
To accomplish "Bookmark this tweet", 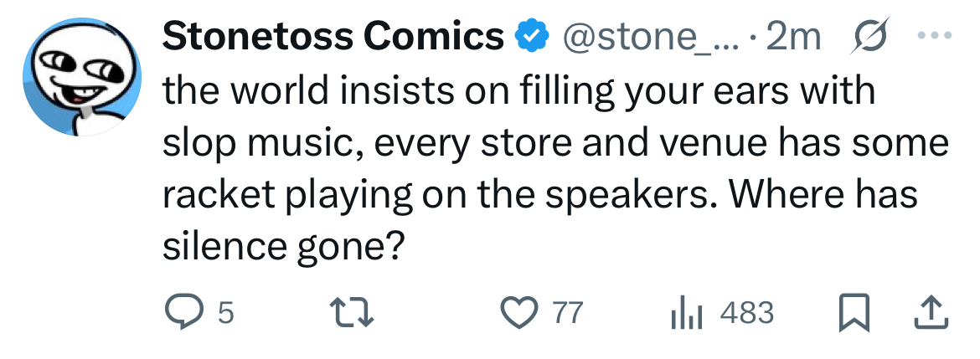I will pos(854,313).
